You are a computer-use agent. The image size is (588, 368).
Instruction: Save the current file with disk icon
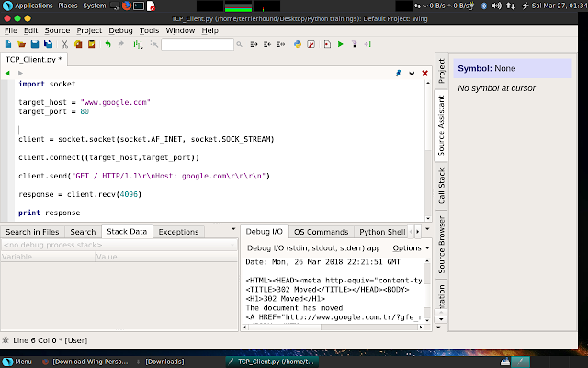[x=35, y=44]
